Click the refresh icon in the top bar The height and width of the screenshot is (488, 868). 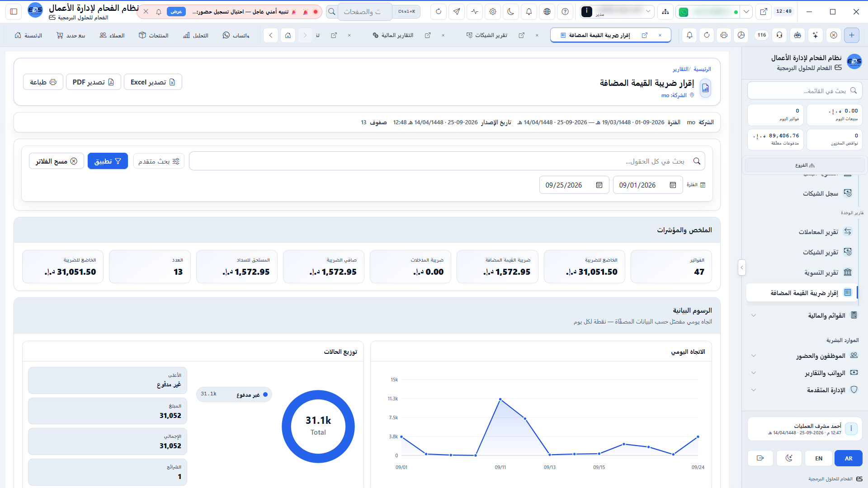[x=438, y=12]
